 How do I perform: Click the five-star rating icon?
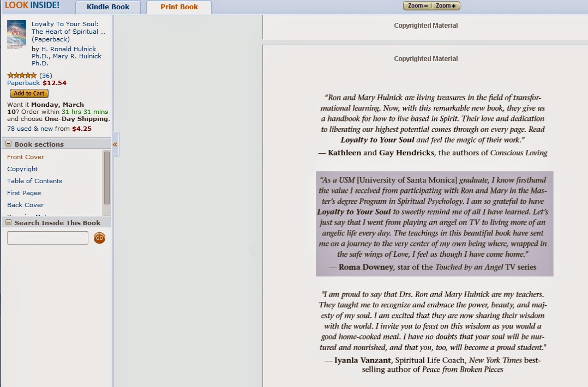pos(22,75)
